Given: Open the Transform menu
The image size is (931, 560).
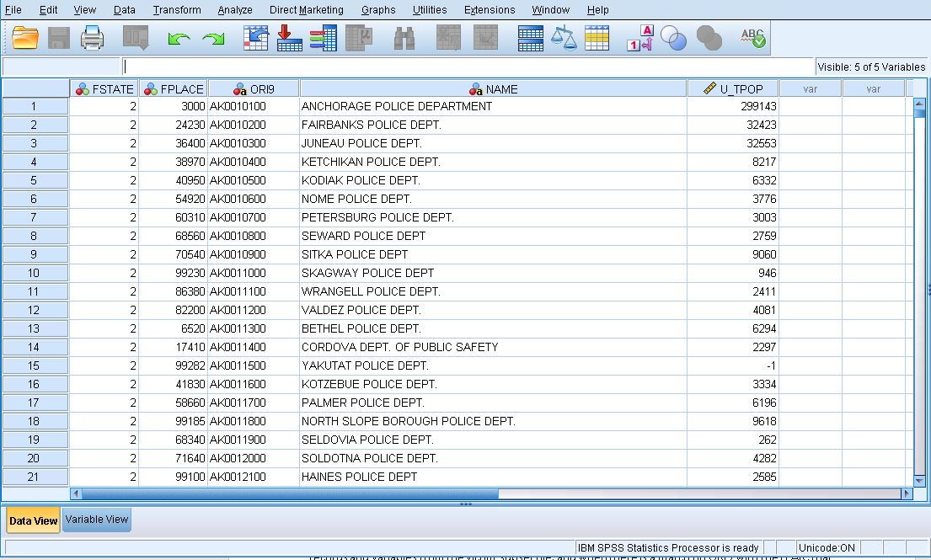Looking at the screenshot, I should click(x=177, y=10).
